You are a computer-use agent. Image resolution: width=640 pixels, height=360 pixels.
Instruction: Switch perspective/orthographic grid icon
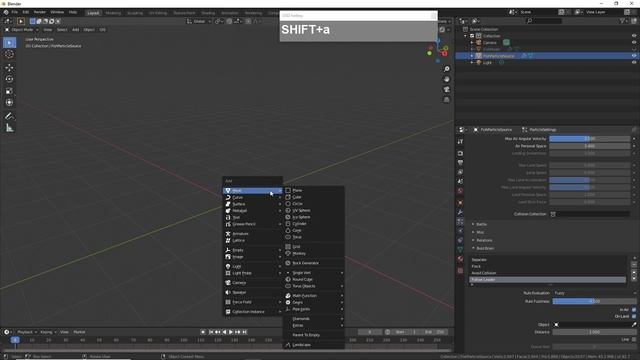point(447,100)
